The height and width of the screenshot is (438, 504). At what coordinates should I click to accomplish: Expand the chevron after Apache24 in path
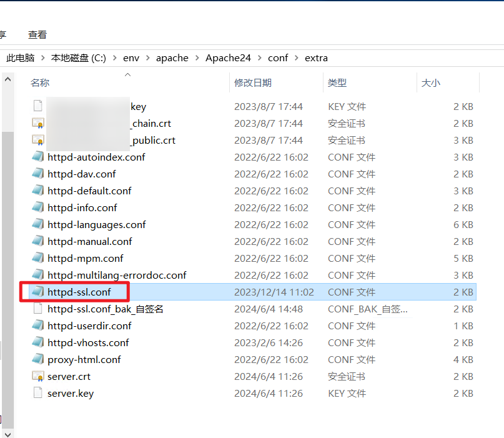tap(259, 58)
